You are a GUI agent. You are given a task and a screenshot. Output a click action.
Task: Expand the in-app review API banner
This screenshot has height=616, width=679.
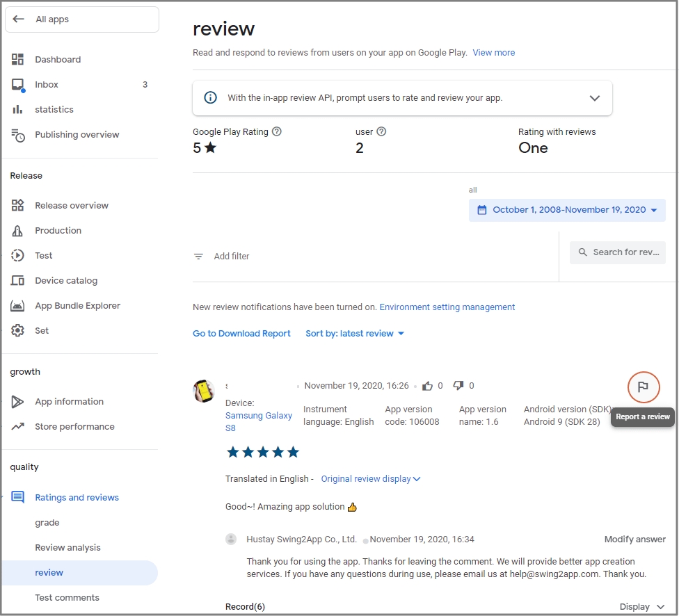pos(594,98)
